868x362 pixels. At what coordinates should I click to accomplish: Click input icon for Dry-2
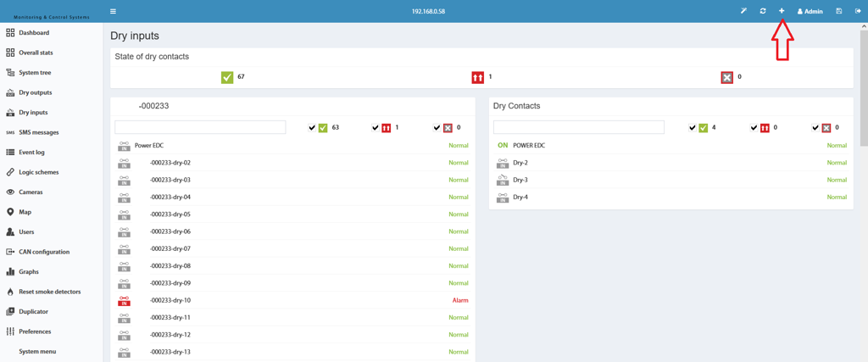[504, 163]
